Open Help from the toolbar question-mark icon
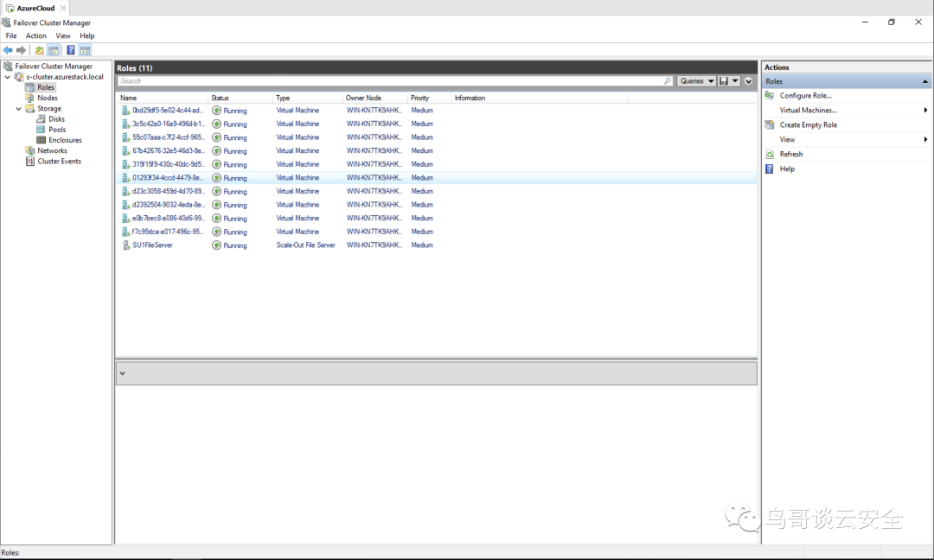 click(70, 51)
